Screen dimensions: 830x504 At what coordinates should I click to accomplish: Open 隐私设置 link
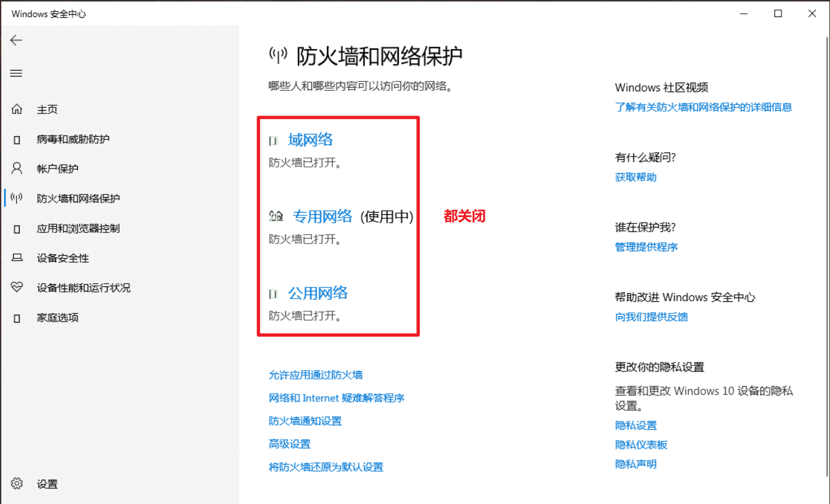click(636, 425)
